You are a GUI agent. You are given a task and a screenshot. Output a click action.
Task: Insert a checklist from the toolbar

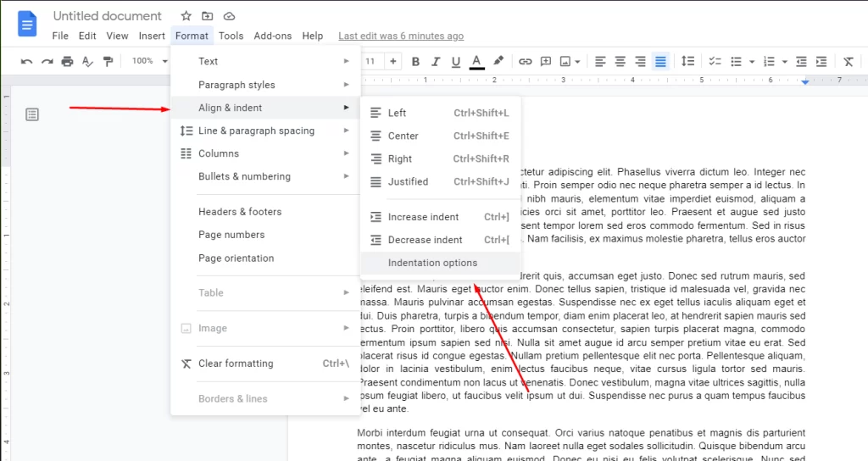coord(715,61)
